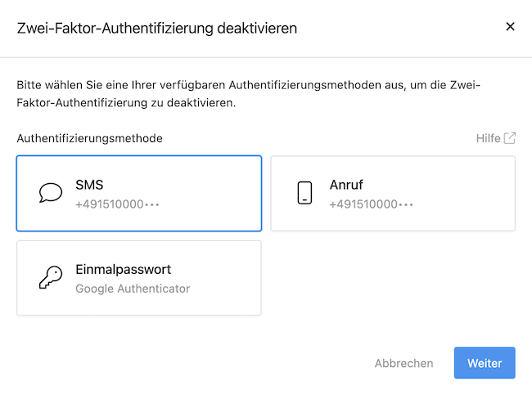This screenshot has width=532, height=394.
Task: Click the Google Authenticator subtitle text
Action: [133, 289]
